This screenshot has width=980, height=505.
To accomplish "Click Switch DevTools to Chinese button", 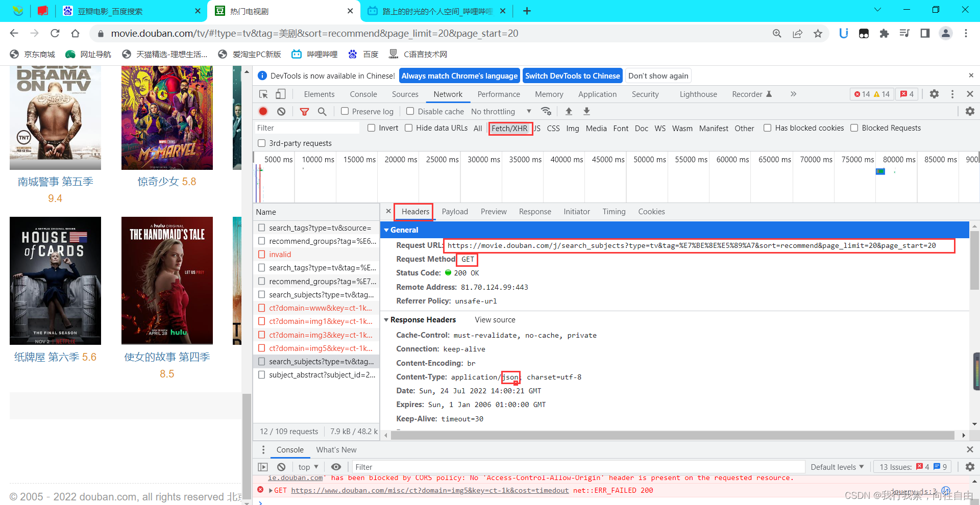I will tap(572, 75).
